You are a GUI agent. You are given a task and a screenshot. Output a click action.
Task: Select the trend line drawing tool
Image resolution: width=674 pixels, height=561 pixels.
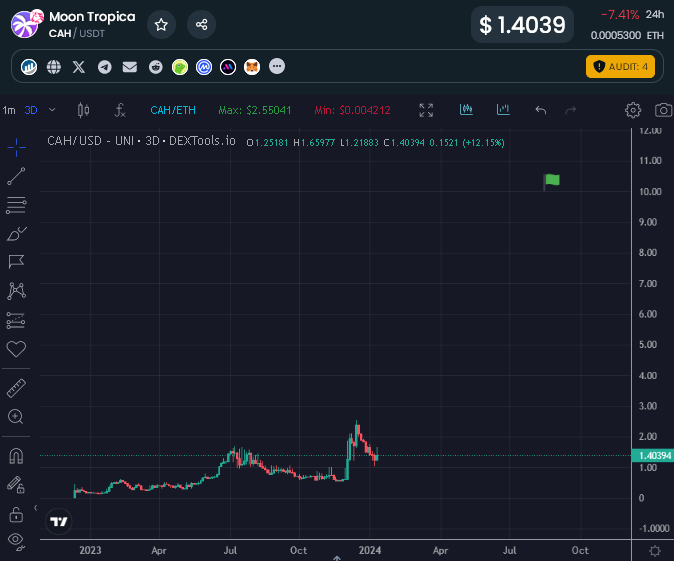tap(16, 176)
